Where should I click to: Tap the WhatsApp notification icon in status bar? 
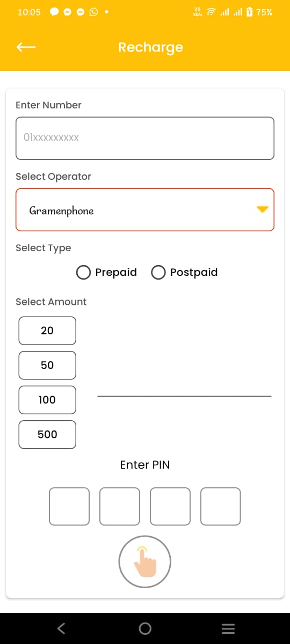tap(93, 12)
